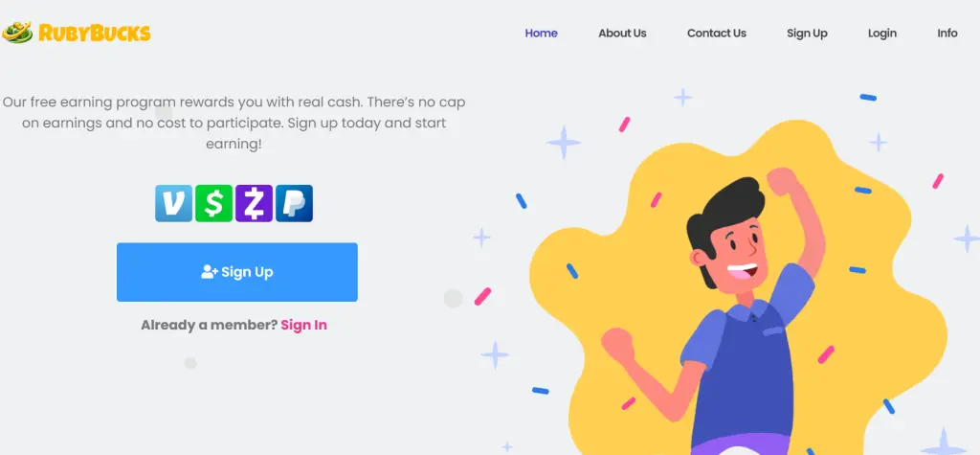
Task: Go to the Home nav item
Action: [542, 34]
